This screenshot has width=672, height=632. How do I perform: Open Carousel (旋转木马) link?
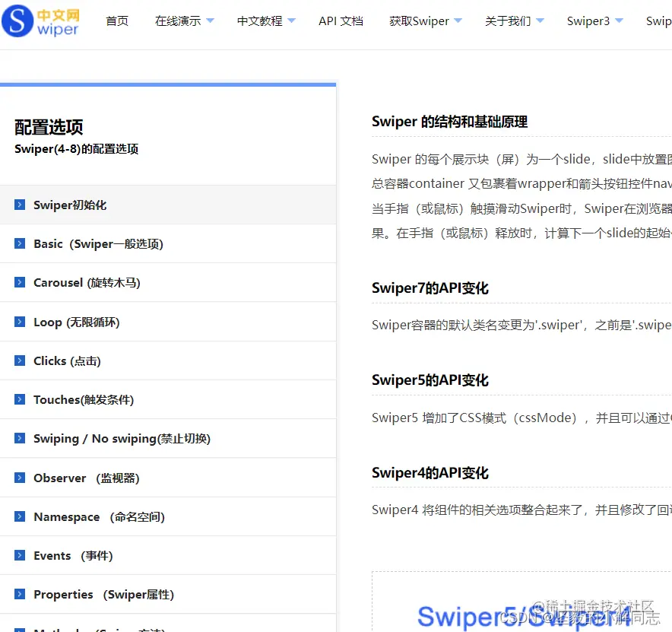87,283
